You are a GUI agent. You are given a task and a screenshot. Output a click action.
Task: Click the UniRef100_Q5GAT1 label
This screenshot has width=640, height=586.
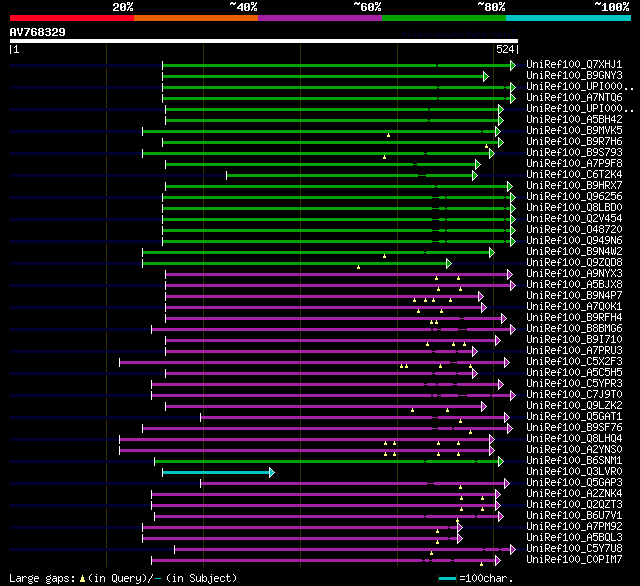coord(574,417)
